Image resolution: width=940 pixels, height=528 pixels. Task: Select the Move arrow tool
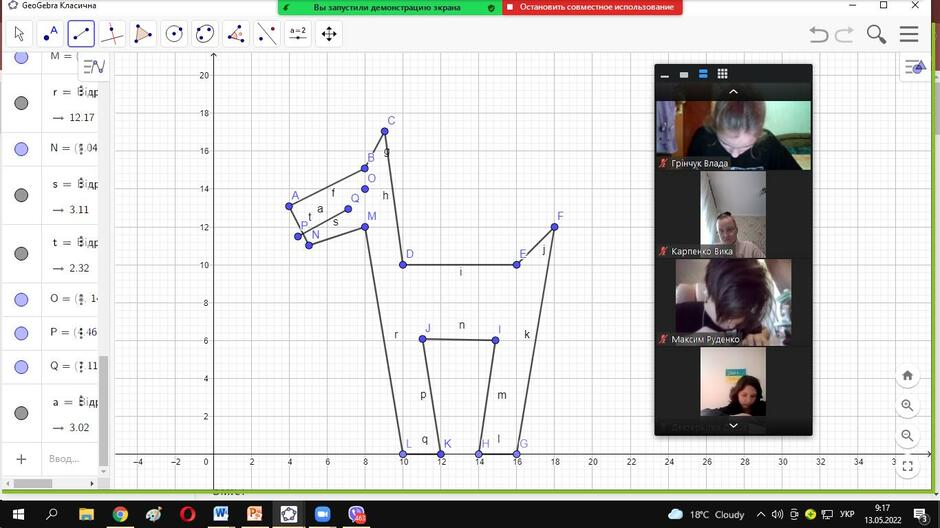[x=19, y=34]
